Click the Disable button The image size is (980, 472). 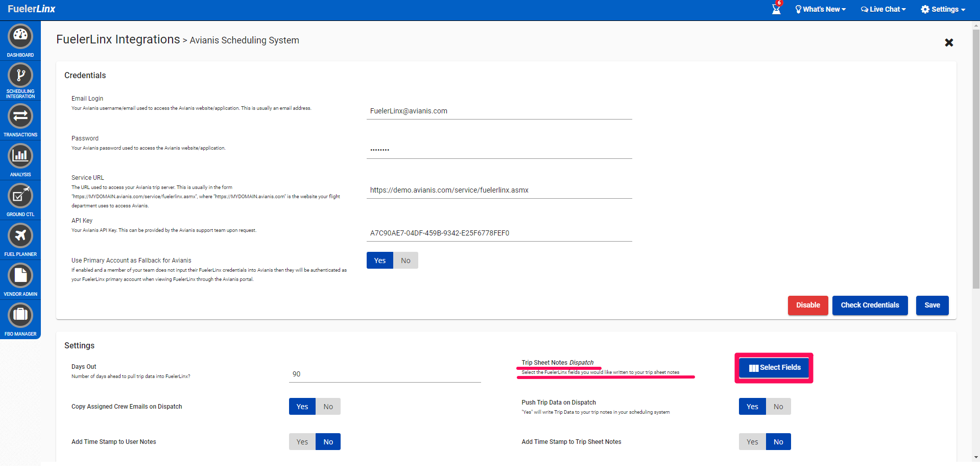(808, 305)
